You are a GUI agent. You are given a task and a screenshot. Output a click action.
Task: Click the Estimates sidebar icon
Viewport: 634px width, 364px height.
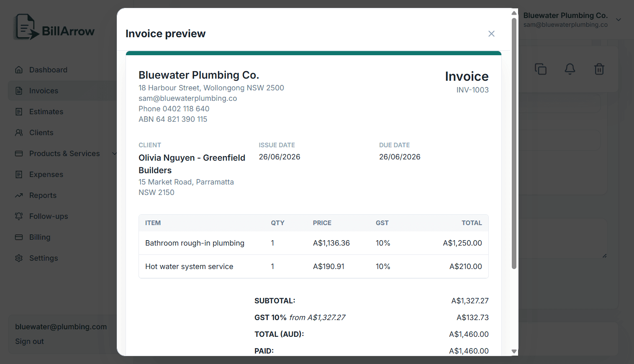(x=19, y=112)
